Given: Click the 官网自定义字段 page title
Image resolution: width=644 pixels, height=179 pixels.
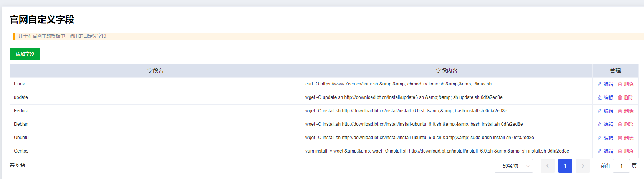Looking at the screenshot, I should (x=42, y=20).
